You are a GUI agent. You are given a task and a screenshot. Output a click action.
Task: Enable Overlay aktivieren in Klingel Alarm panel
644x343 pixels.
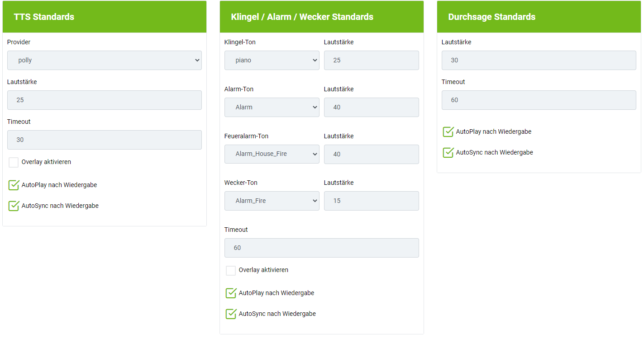tap(231, 270)
